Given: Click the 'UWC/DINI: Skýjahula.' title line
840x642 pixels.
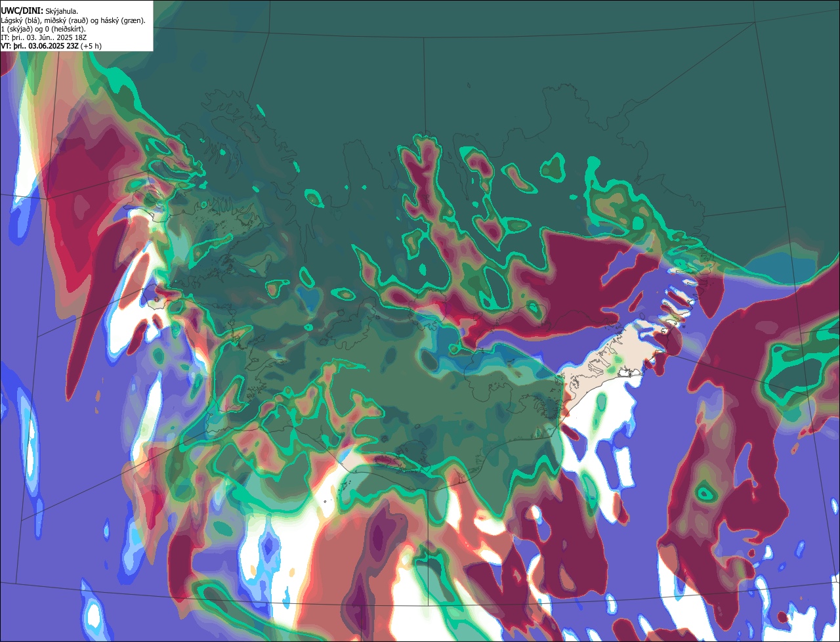Looking at the screenshot, I should (x=39, y=11).
